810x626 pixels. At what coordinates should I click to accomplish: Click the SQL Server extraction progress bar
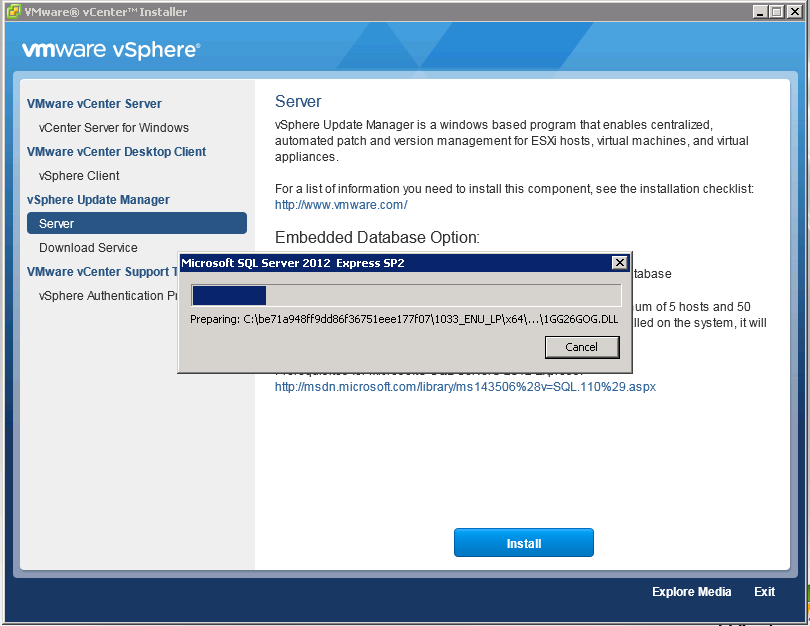coord(406,295)
